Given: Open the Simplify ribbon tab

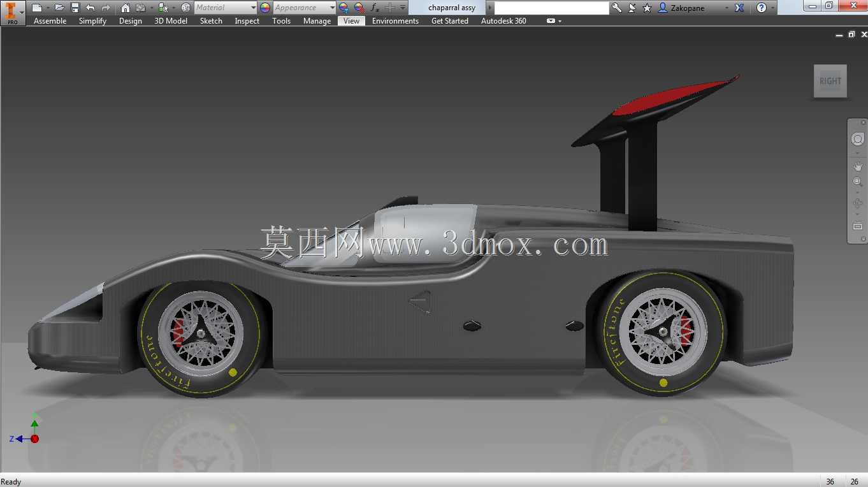Looking at the screenshot, I should [x=92, y=21].
